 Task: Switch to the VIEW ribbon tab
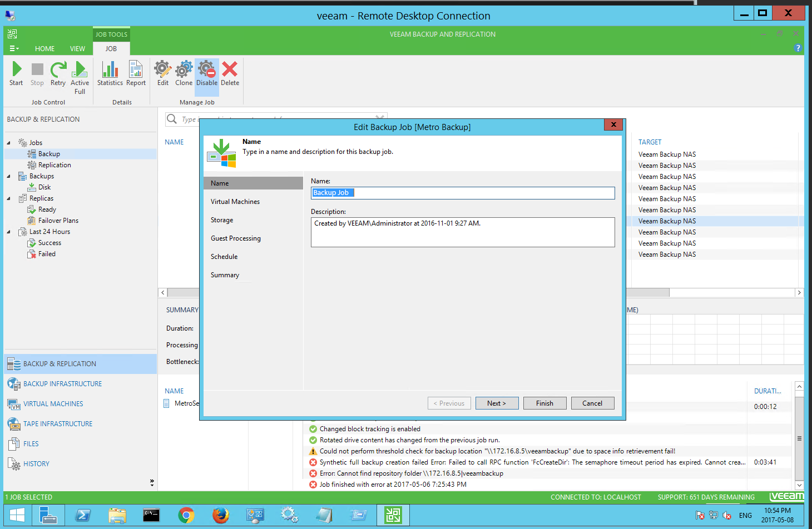click(77, 48)
